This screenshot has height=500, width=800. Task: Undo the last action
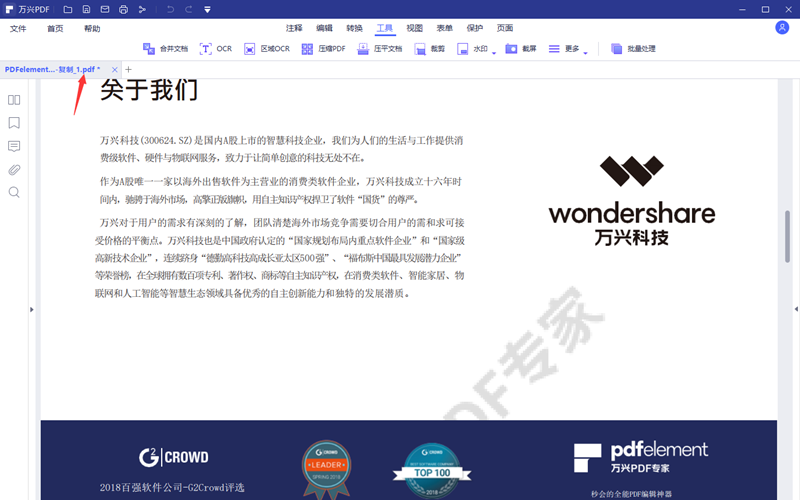tap(170, 9)
